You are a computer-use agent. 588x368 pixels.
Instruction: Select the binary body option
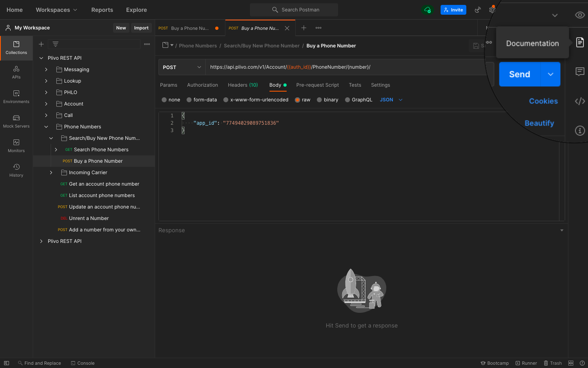(319, 100)
